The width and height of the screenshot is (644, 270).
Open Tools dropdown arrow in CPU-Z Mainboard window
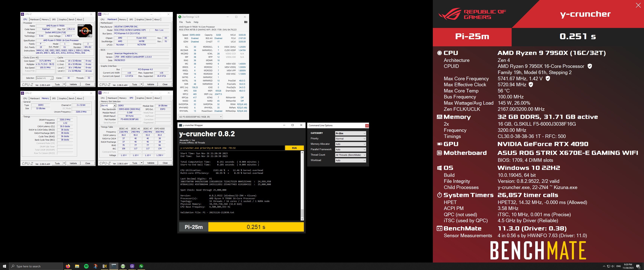pyautogui.click(x=142, y=84)
